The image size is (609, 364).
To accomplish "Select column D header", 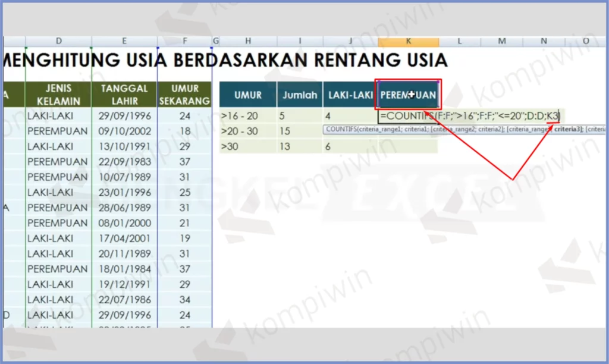I will tap(59, 41).
